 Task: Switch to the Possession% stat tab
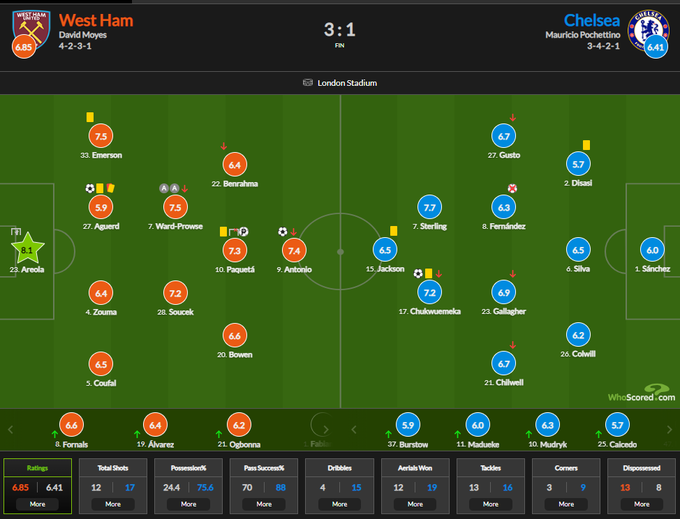[x=188, y=467]
